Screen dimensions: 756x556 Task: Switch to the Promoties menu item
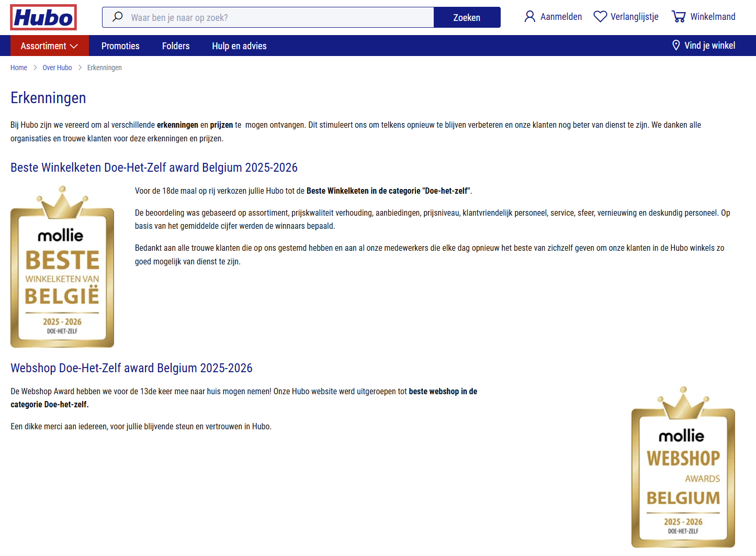point(120,46)
